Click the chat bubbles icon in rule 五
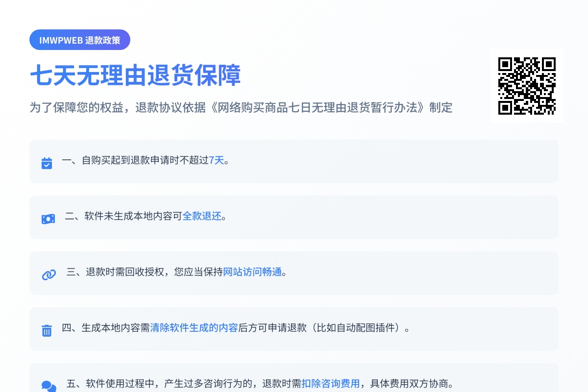588x392 pixels. [49, 386]
